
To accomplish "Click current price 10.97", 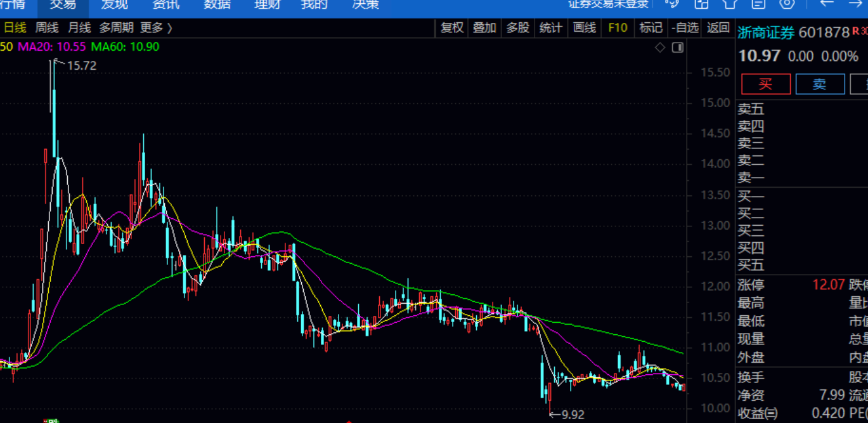I will point(760,56).
